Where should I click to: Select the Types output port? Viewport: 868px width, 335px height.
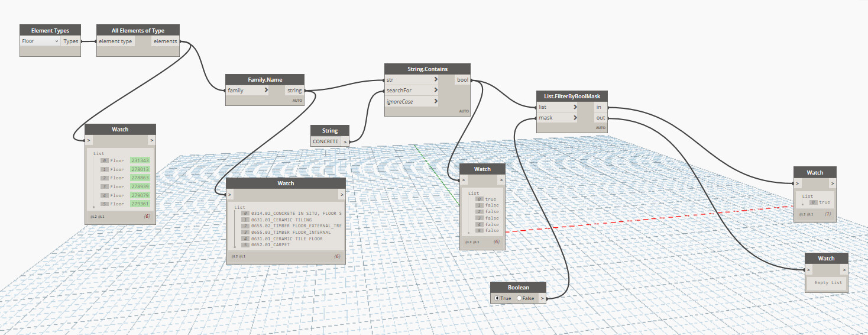tap(71, 41)
